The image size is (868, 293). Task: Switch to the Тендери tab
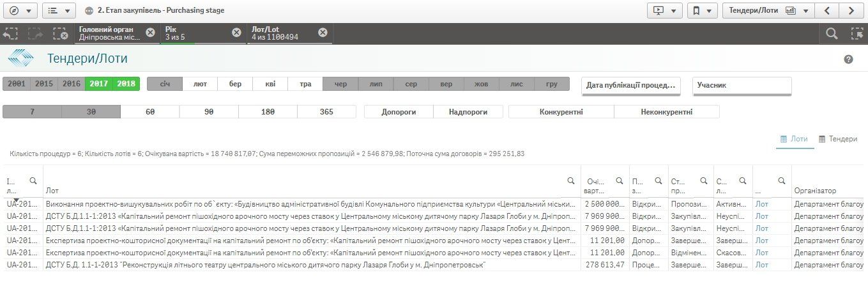click(838, 139)
